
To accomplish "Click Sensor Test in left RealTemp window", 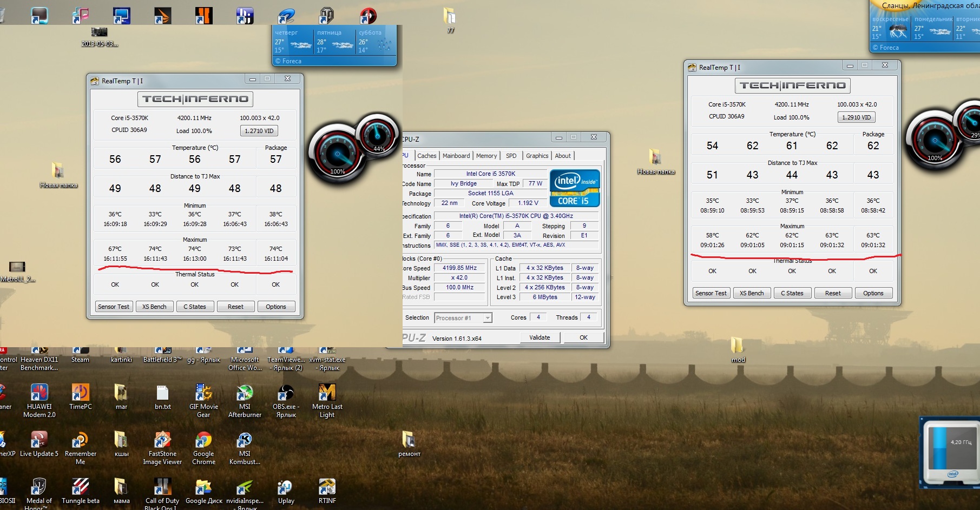I will [114, 307].
